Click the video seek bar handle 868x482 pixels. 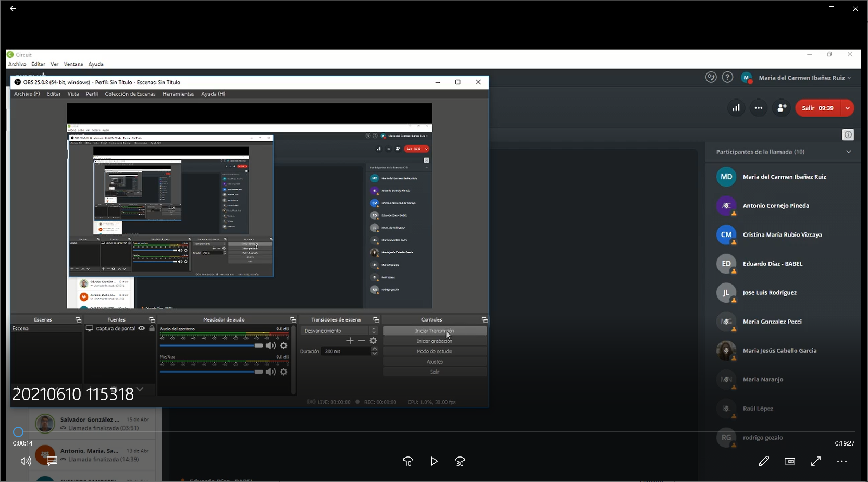click(18, 432)
